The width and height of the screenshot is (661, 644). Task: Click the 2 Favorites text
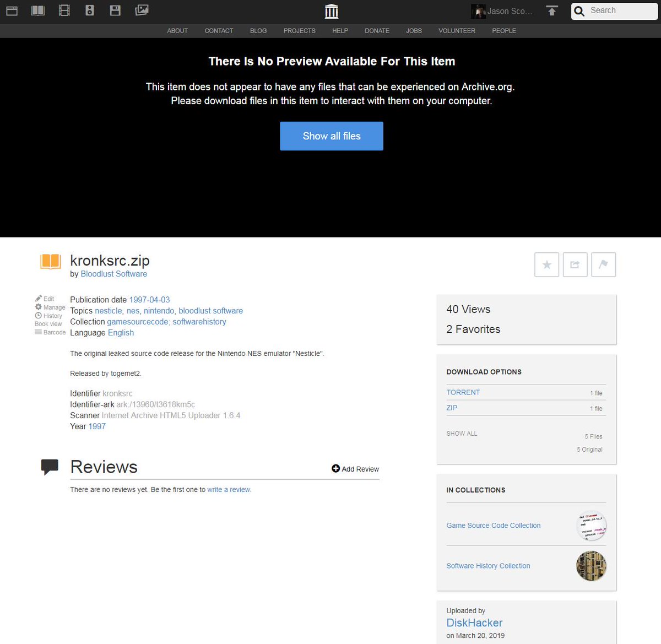[x=473, y=329]
